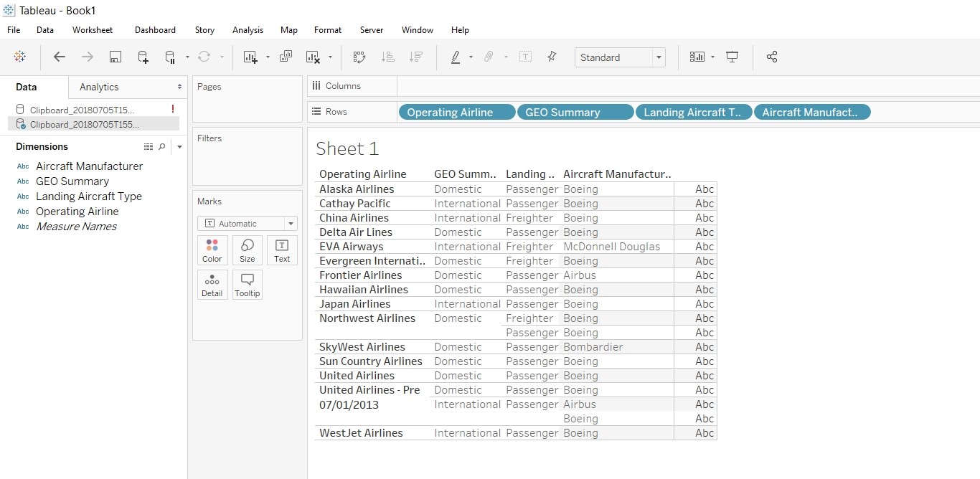The width and height of the screenshot is (980, 479).
Task: Open the Standard fit dropdown
Action: pyautogui.click(x=658, y=57)
